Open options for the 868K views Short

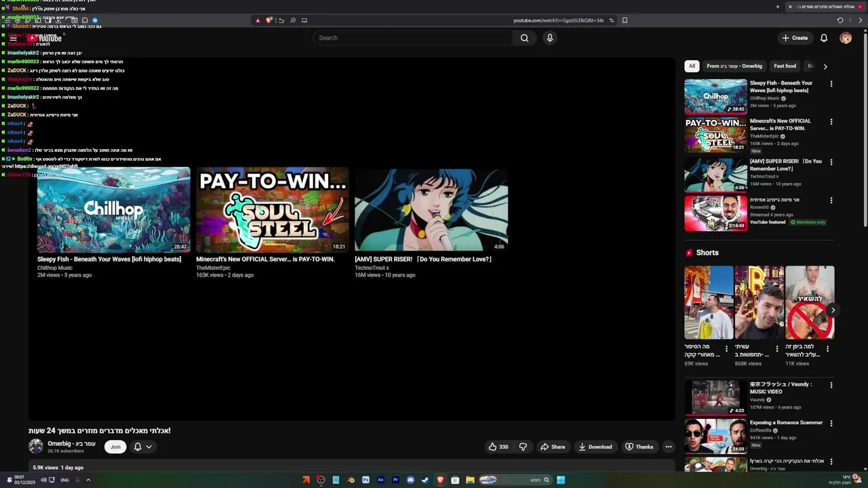[777, 349]
